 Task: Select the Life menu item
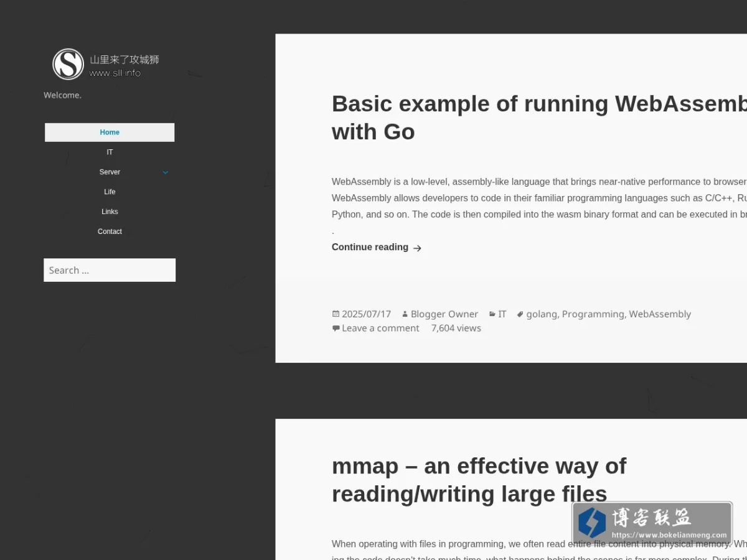click(x=110, y=192)
